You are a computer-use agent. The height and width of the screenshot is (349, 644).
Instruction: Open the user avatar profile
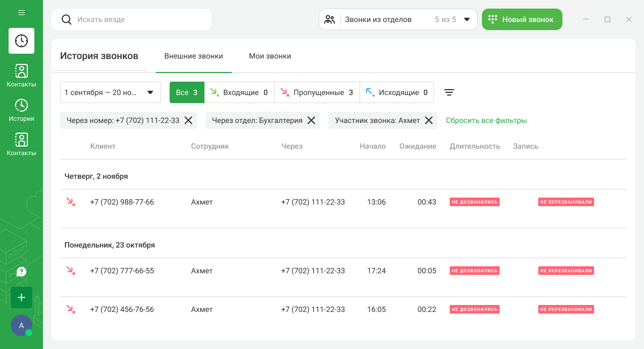pyautogui.click(x=21, y=325)
